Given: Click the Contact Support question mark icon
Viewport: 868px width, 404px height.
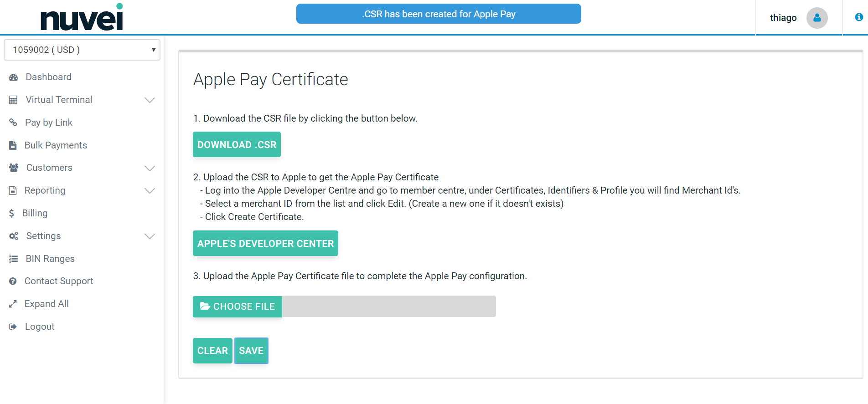Looking at the screenshot, I should coord(13,281).
